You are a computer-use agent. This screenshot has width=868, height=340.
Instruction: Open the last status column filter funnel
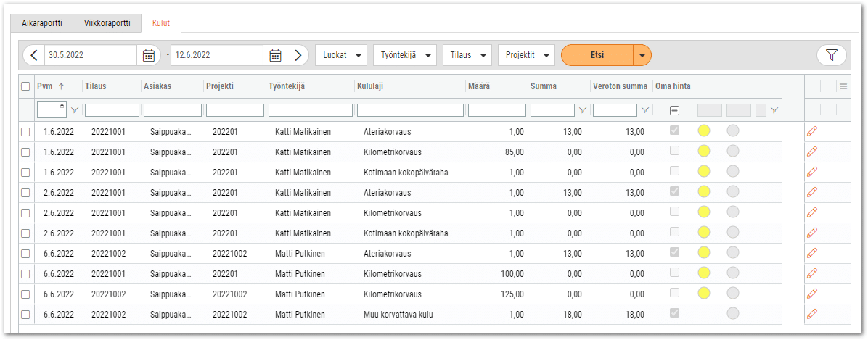click(774, 110)
